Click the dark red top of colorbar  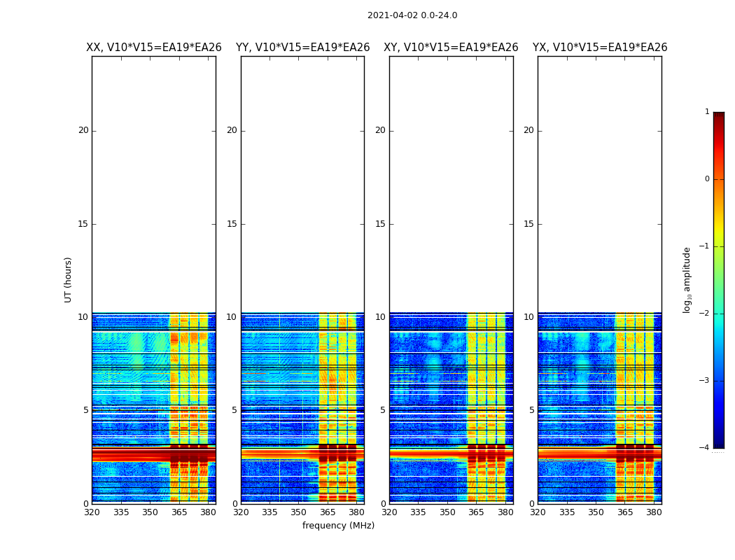(719, 116)
